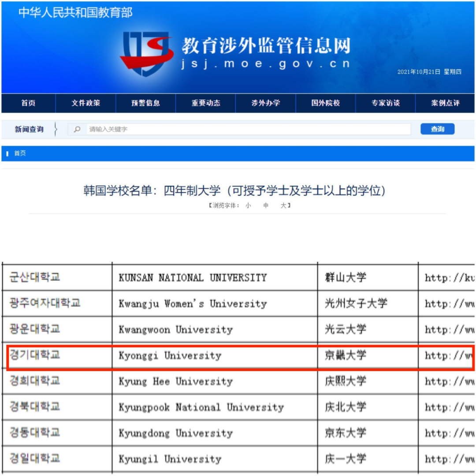Select Kyungil University cell
The height and width of the screenshot is (476, 476).
point(215,459)
